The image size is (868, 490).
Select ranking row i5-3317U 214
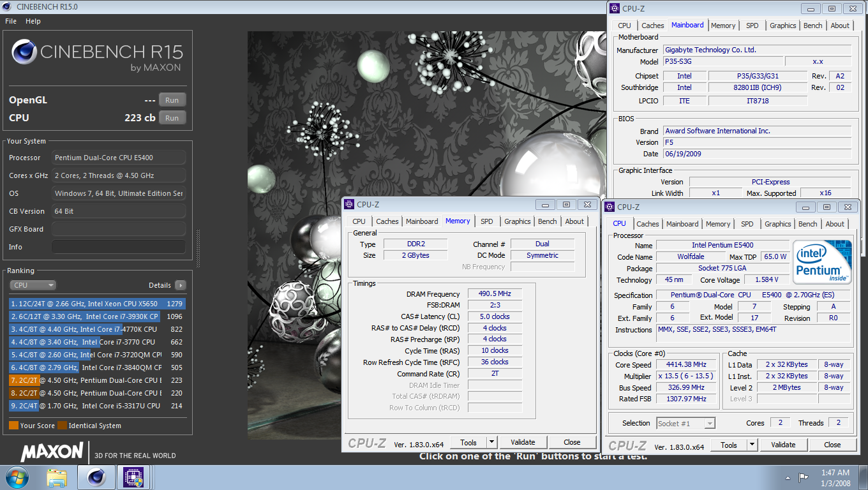97,406
